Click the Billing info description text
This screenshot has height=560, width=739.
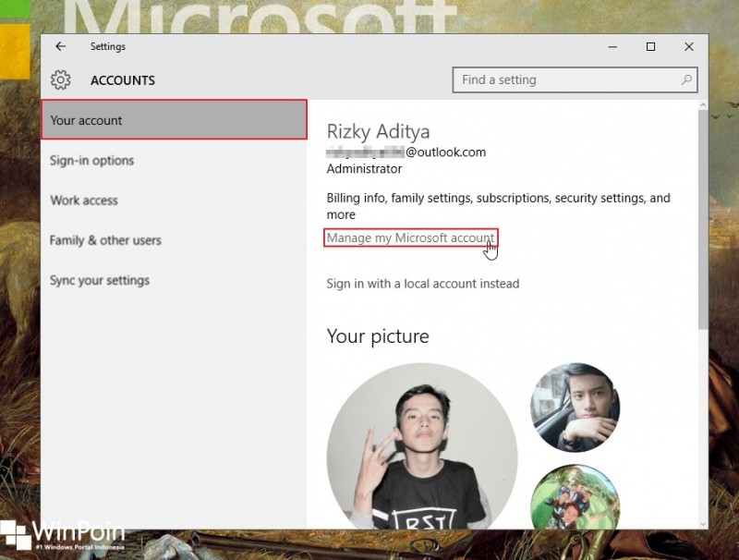[x=498, y=206]
